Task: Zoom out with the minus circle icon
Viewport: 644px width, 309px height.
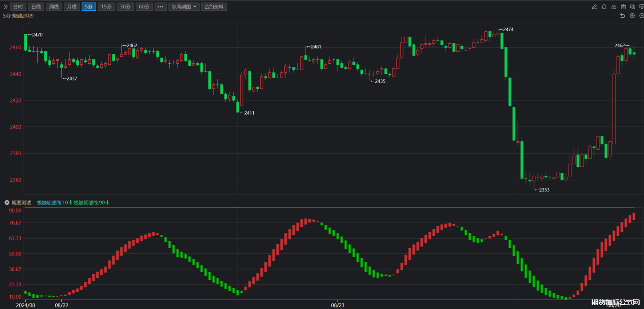Action: 642,16
